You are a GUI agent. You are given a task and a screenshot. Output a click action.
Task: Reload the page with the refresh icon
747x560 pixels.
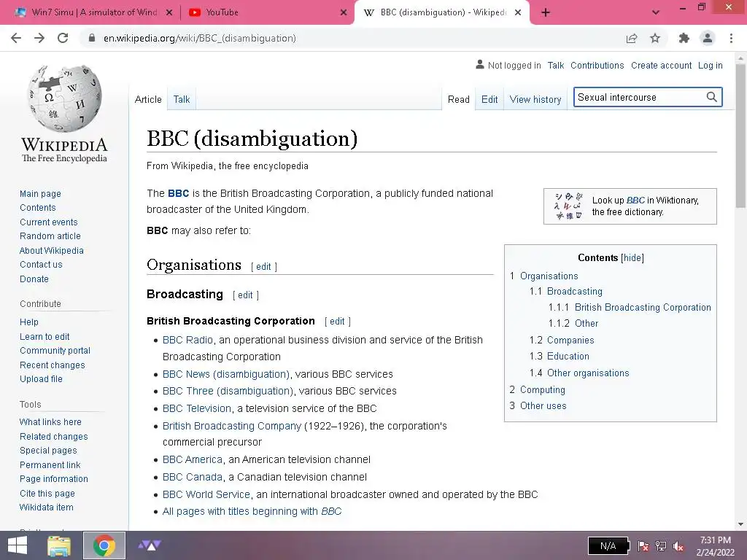[x=63, y=38]
